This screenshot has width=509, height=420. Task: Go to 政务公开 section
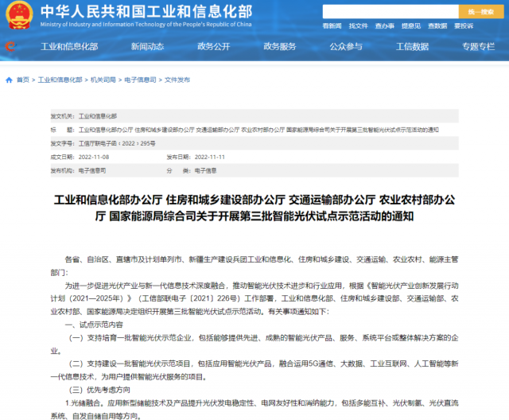(213, 46)
